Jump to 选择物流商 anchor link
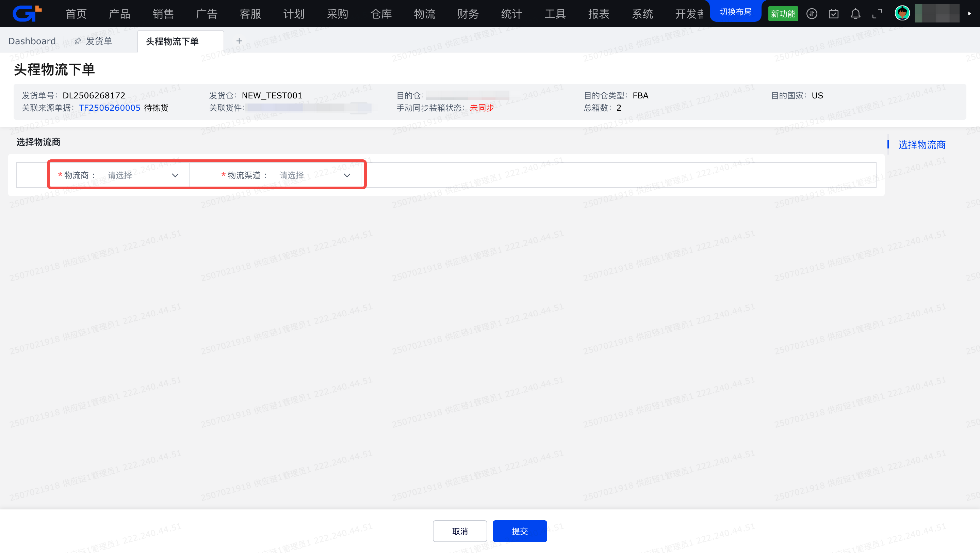Image resolution: width=980 pixels, height=553 pixels. coord(922,145)
